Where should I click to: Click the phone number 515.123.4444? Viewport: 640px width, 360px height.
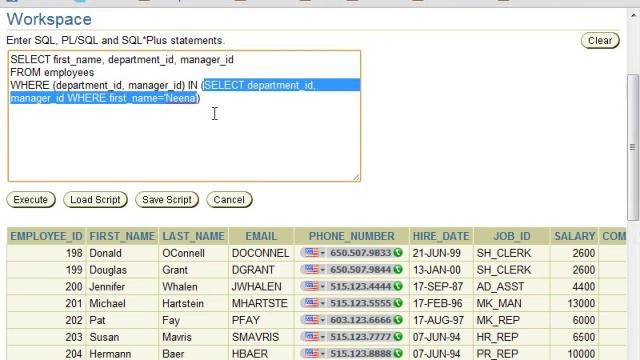(x=360, y=286)
